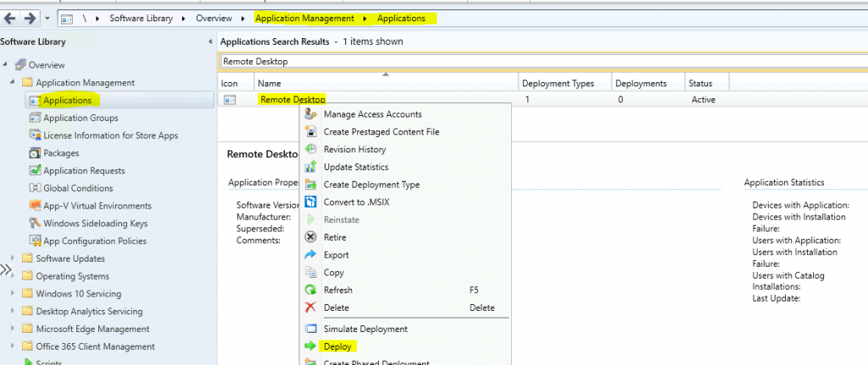Click Software Library in breadcrumb
The height and width of the screenshot is (365, 868).
(141, 19)
